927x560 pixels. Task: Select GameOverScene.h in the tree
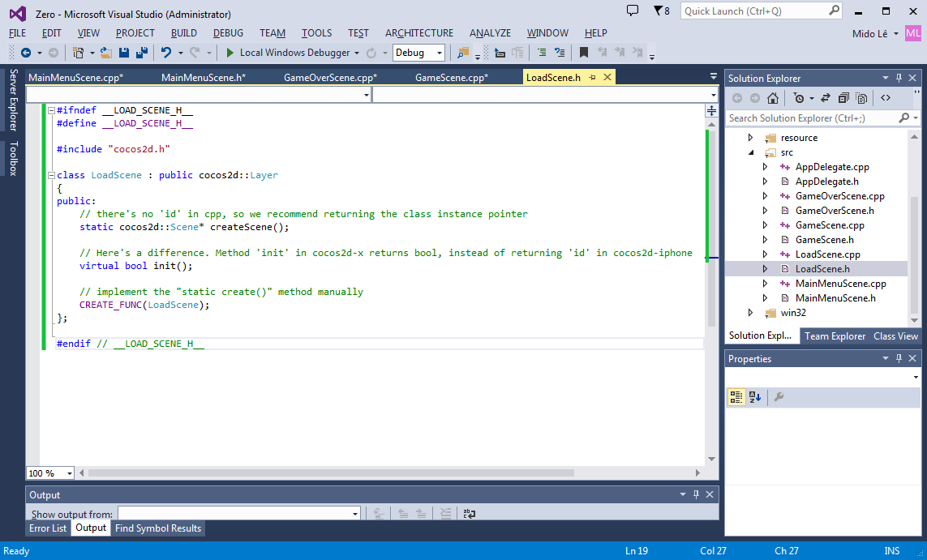(835, 210)
